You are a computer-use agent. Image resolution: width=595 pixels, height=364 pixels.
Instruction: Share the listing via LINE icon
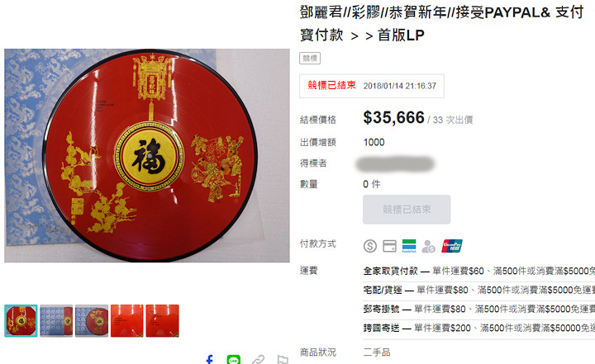click(233, 359)
